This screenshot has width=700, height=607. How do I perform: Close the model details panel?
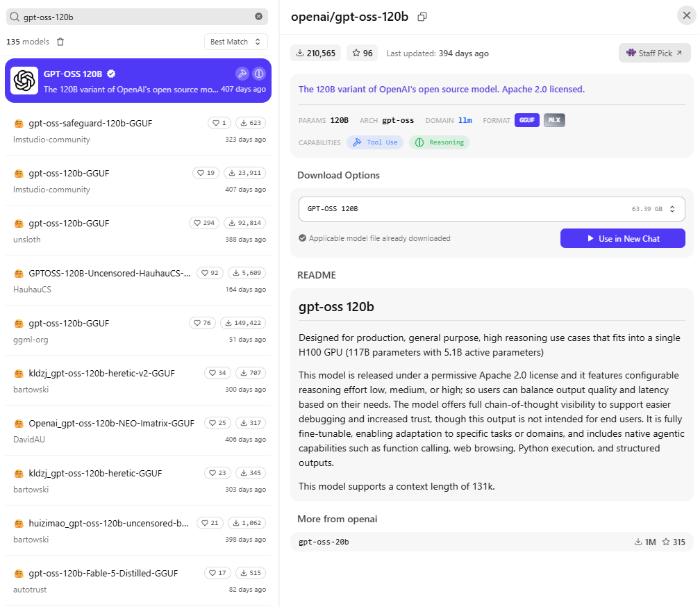click(687, 15)
